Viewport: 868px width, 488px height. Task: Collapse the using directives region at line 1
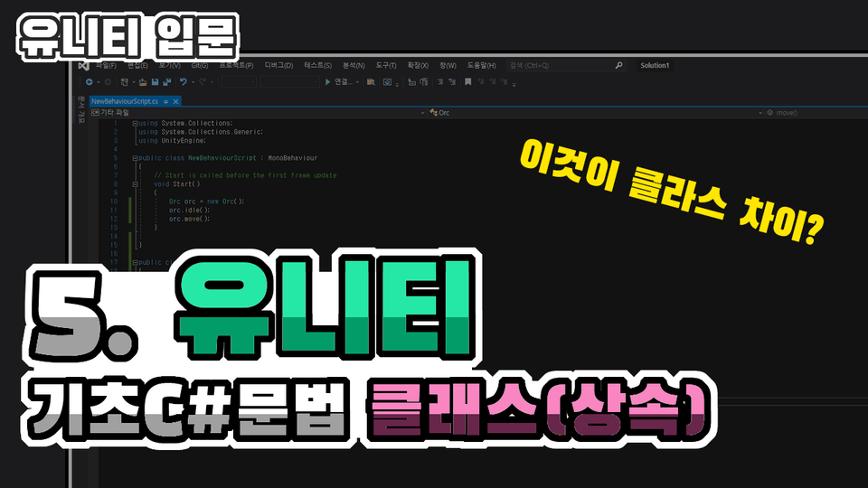(x=135, y=124)
